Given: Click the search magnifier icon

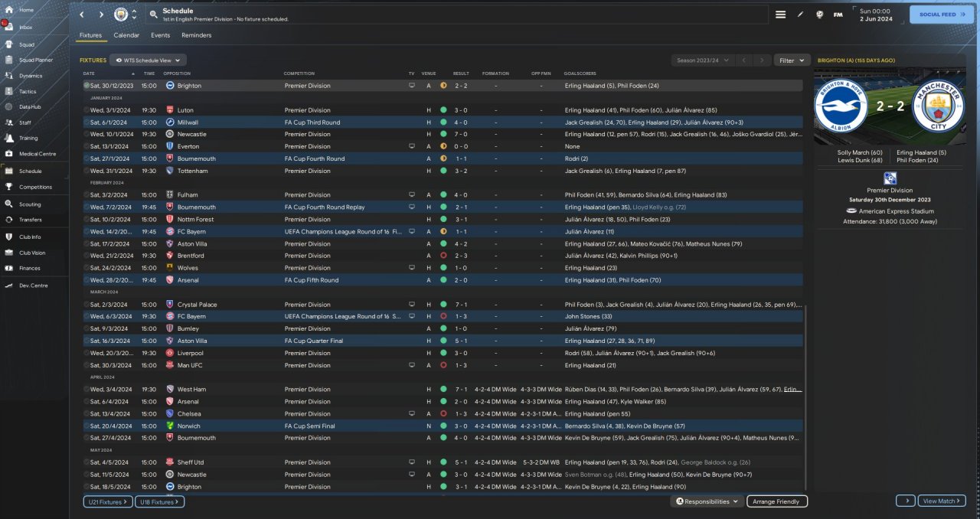Looking at the screenshot, I should [x=153, y=15].
